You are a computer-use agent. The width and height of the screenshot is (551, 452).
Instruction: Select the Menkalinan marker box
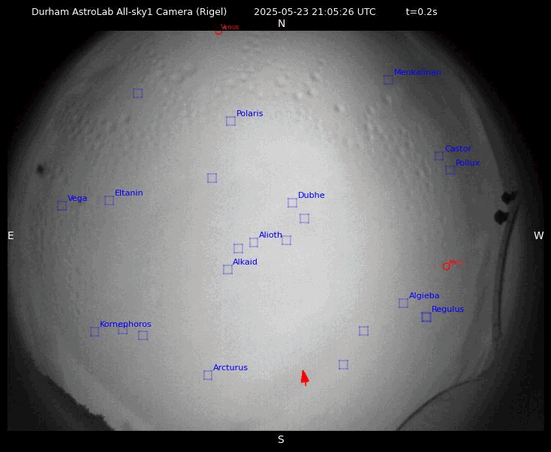click(388, 80)
